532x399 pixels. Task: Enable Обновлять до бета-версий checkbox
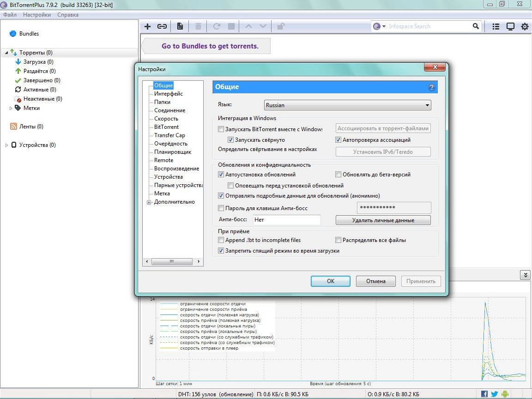click(338, 175)
